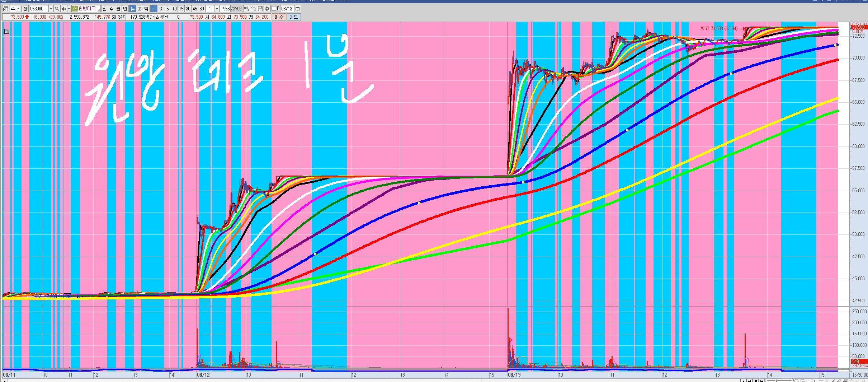Viewport: 868px width, 382px height.
Task: Click the candle count field 956
Action: point(226,9)
